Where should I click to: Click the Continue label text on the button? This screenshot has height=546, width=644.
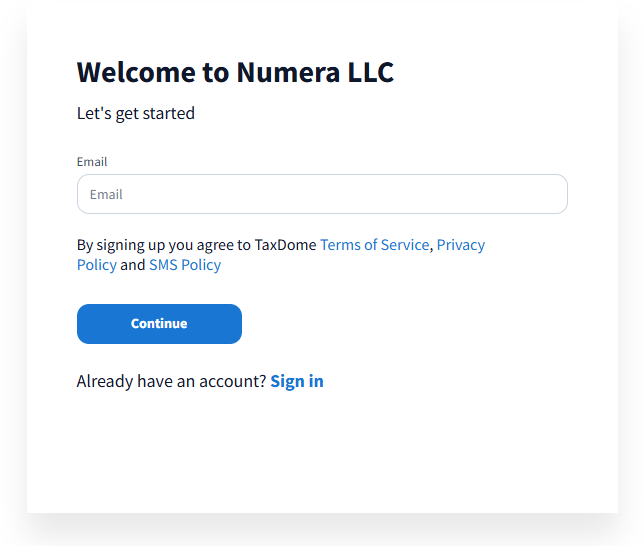coord(159,324)
